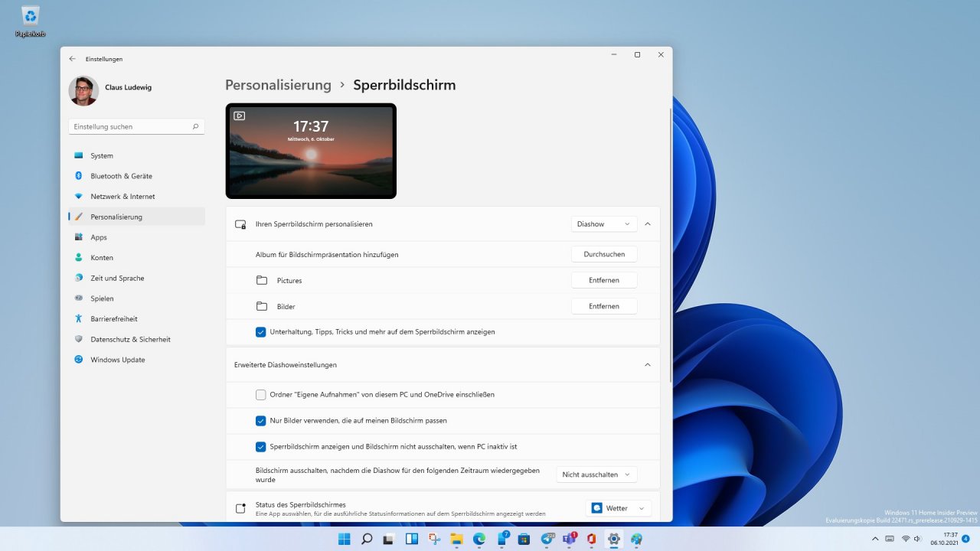Open the Windows Start menu
The height and width of the screenshot is (551, 980).
345,539
